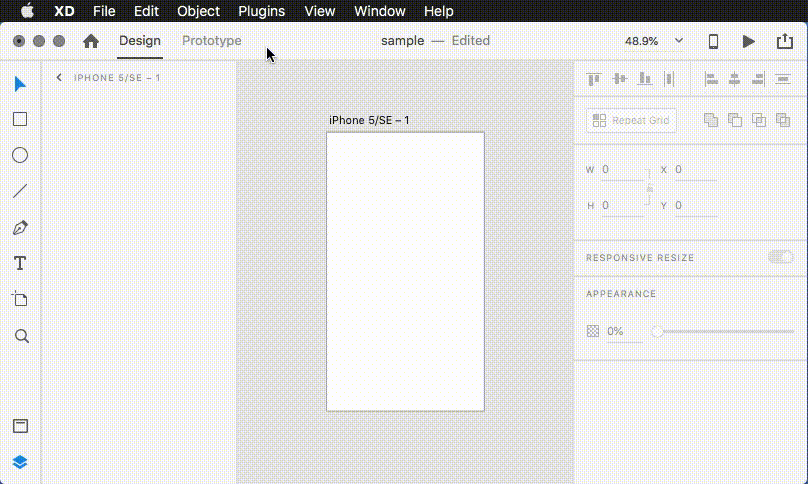The width and height of the screenshot is (808, 484).
Task: Align middle vertically icon
Action: [x=619, y=79]
